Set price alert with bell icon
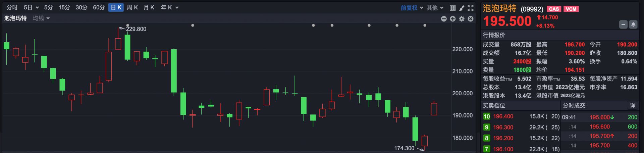This screenshot has height=153, width=644. pyautogui.click(x=633, y=24)
